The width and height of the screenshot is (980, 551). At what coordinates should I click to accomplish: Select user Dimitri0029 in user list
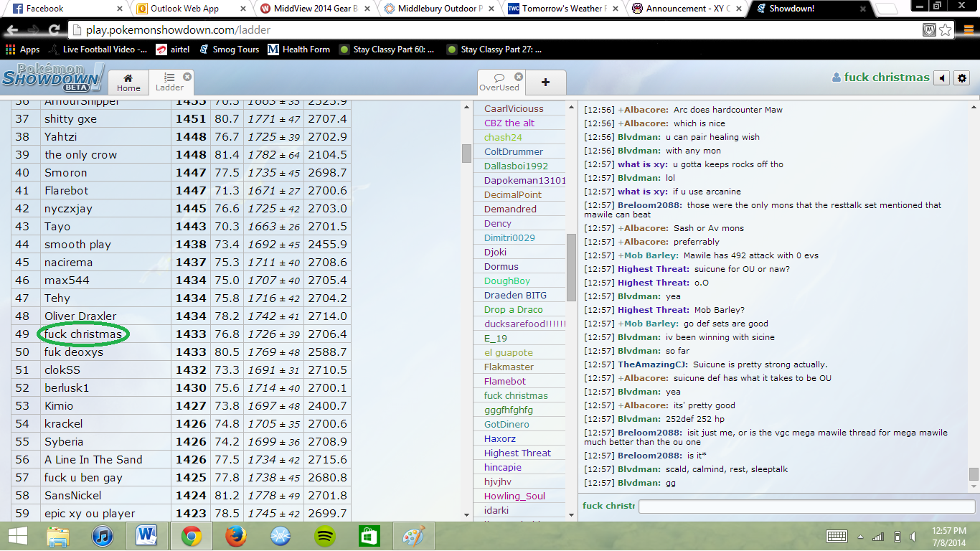coord(509,237)
